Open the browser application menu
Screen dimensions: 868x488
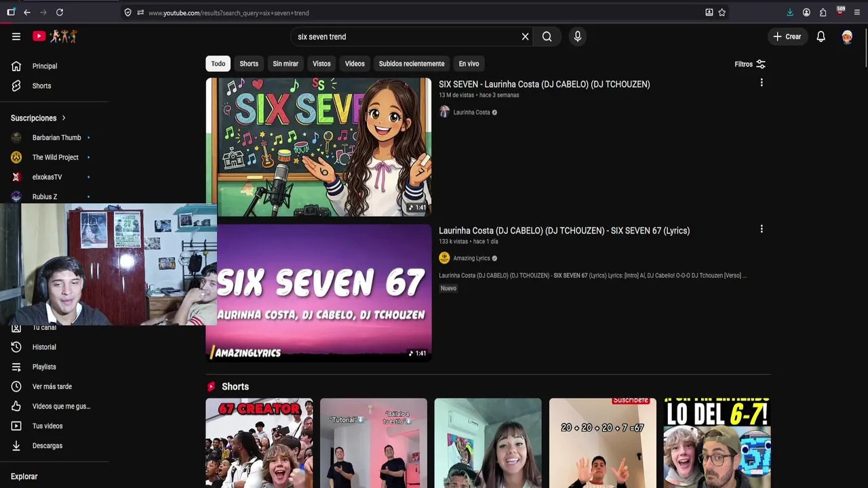pos(856,12)
